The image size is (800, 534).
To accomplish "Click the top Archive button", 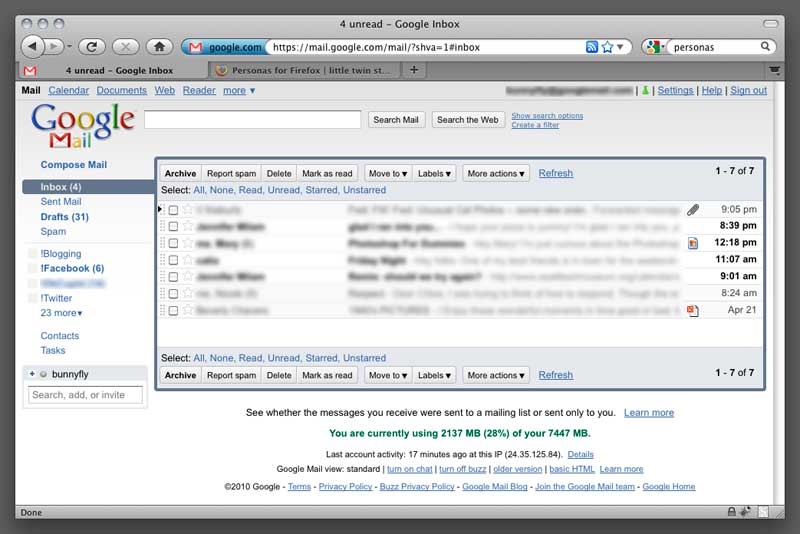I will [181, 173].
